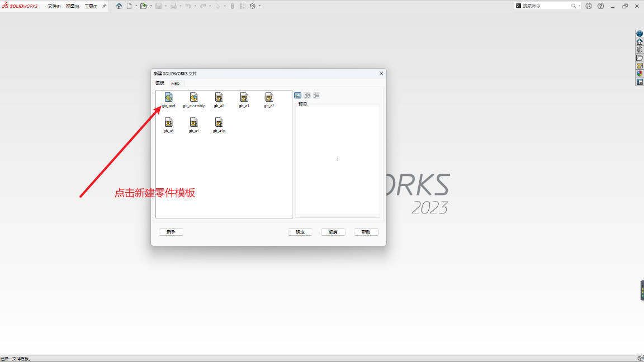The width and height of the screenshot is (644, 362).
Task: Click the File Properties toolbar icon
Action: (x=243, y=6)
